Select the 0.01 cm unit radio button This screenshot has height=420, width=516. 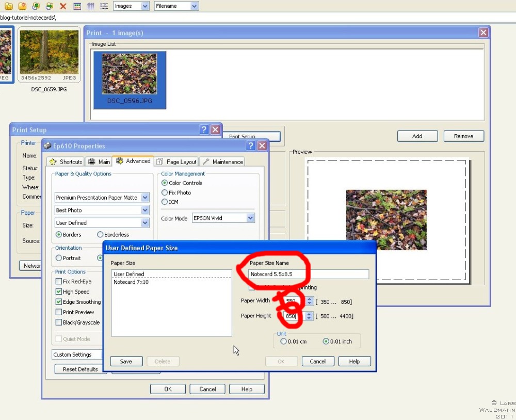pos(283,341)
